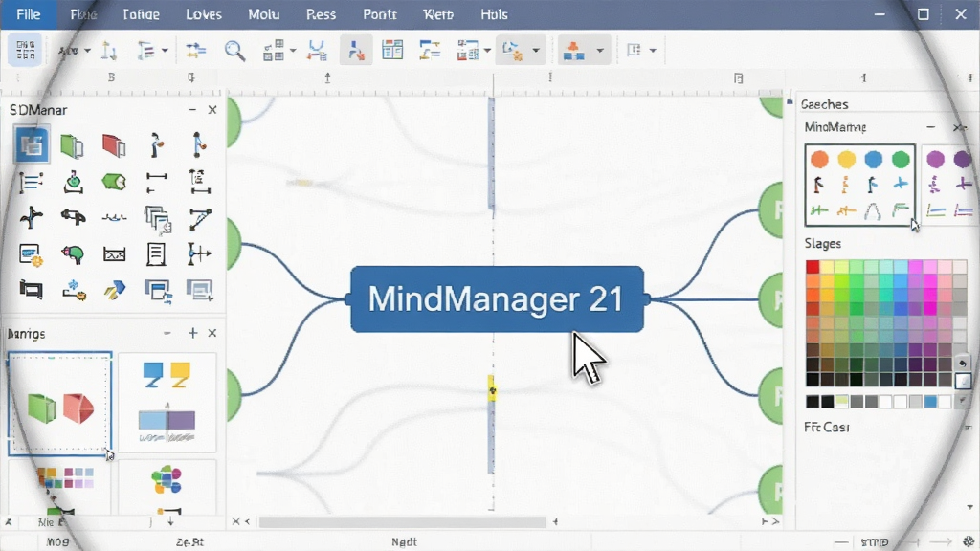The height and width of the screenshot is (551, 980).
Task: Click the Gaeches panel title
Action: click(824, 104)
